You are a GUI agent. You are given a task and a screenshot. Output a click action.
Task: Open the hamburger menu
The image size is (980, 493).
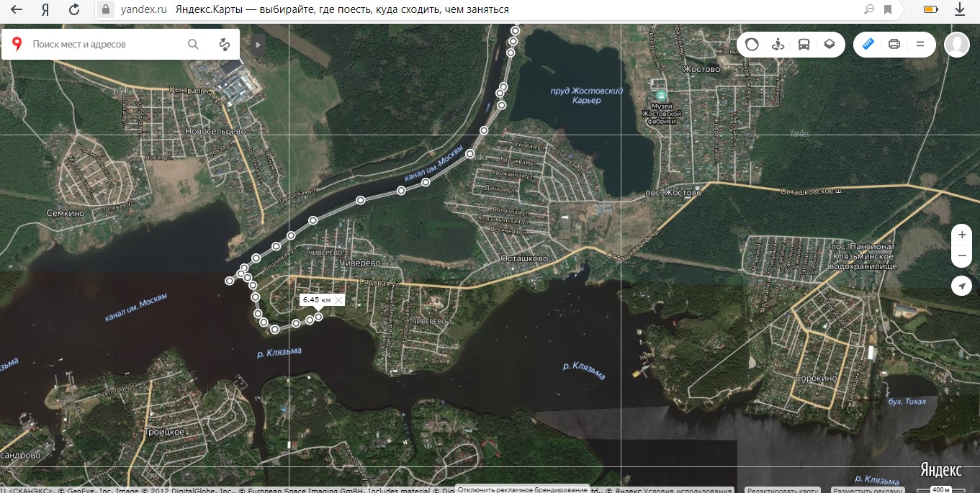click(x=920, y=44)
